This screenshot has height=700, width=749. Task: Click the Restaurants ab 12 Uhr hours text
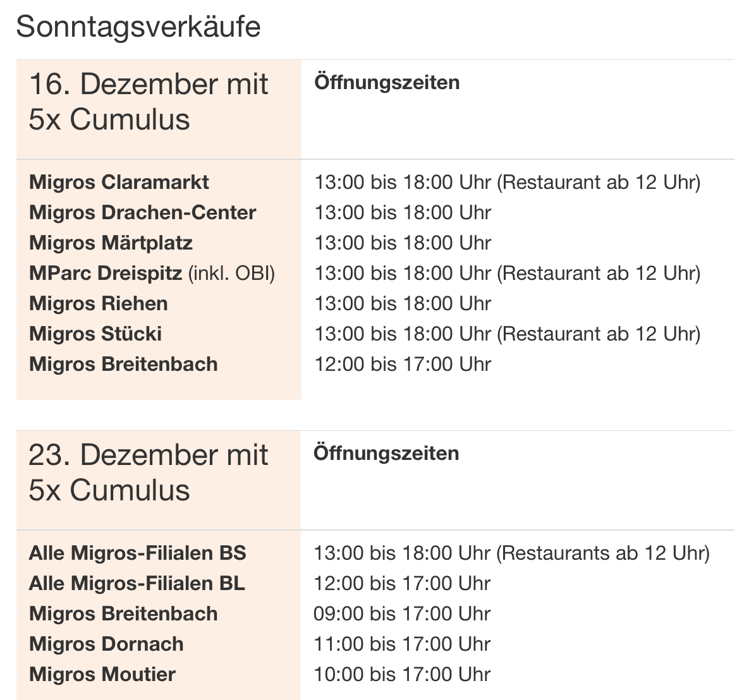[602, 553]
